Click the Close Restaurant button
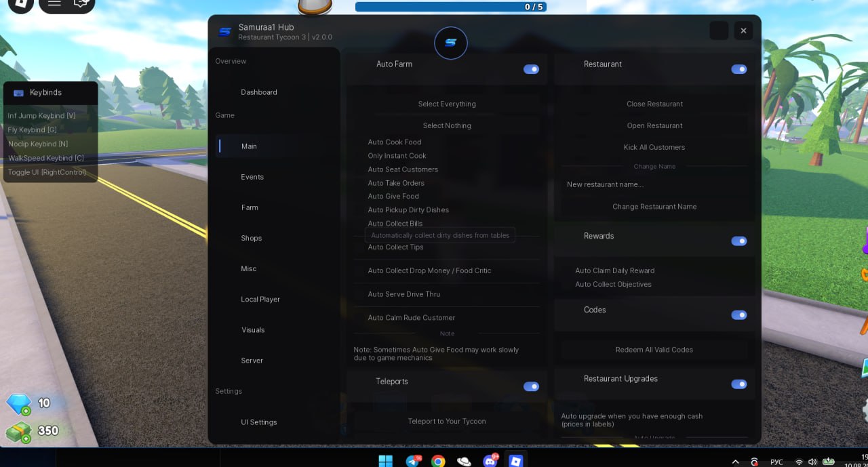This screenshot has width=868, height=467. pyautogui.click(x=654, y=104)
